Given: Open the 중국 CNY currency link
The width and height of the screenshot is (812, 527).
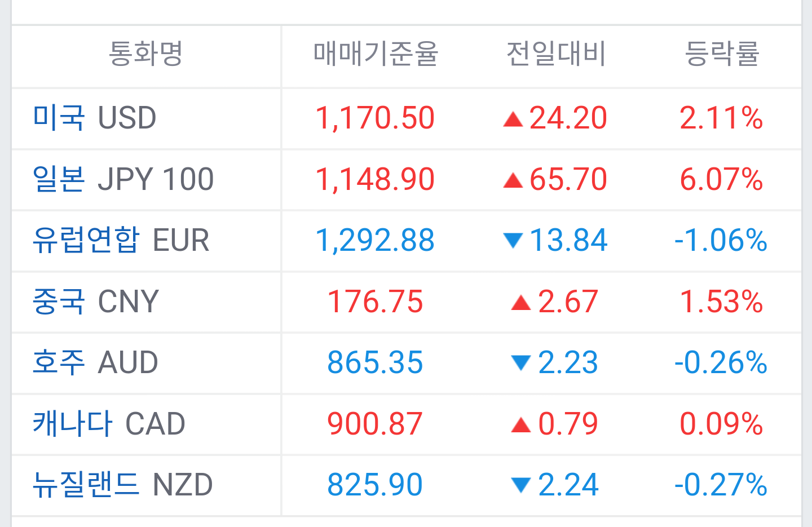Looking at the screenshot, I should [x=95, y=301].
